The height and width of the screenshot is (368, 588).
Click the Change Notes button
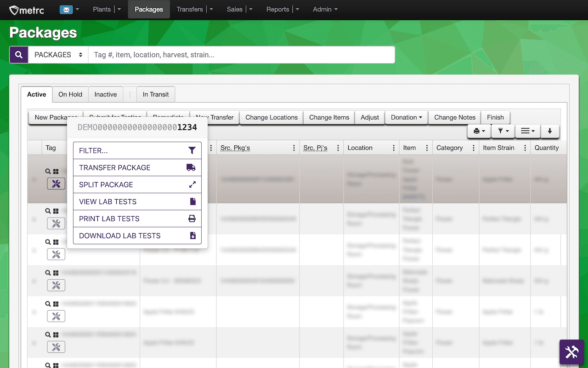click(455, 117)
